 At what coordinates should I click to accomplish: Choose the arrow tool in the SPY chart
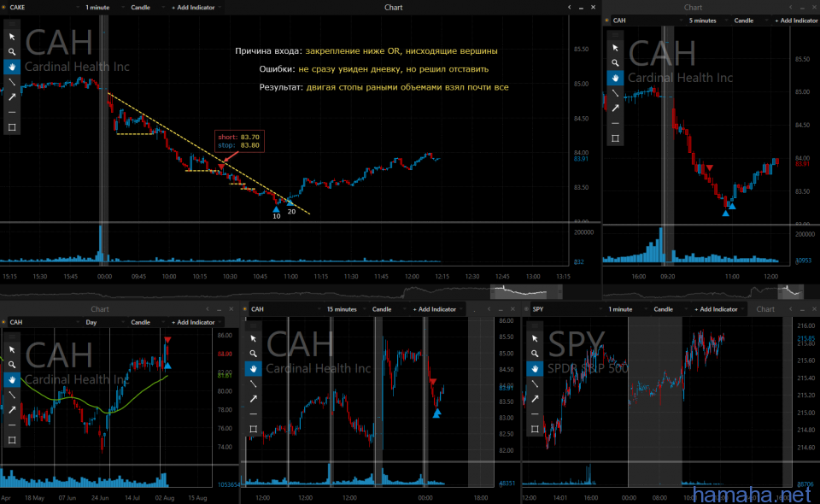point(535,399)
